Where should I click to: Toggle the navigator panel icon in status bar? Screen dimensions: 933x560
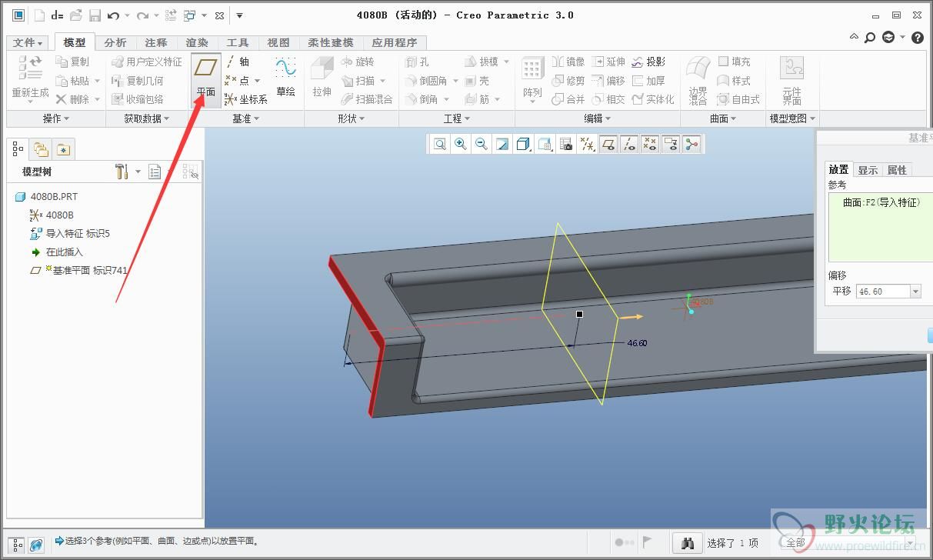pyautogui.click(x=17, y=545)
